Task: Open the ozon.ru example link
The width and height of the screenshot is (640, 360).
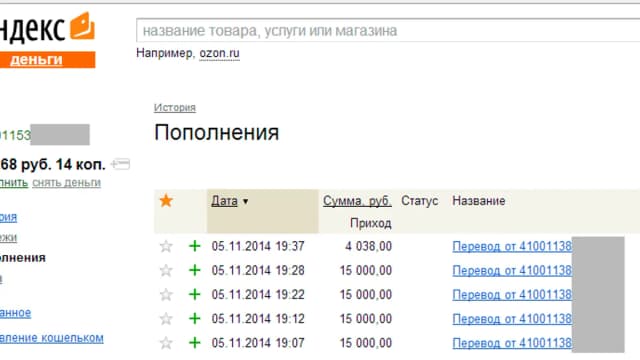Action: (x=219, y=53)
